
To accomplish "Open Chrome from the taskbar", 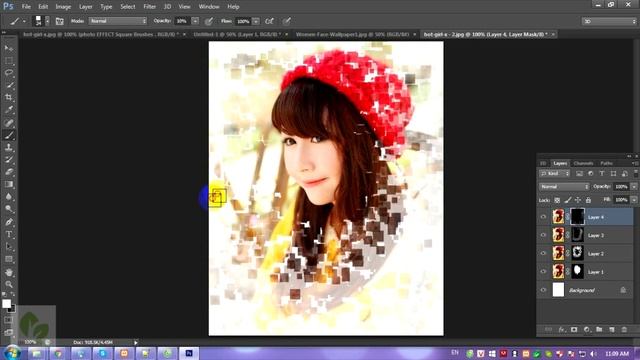I will click(58, 353).
